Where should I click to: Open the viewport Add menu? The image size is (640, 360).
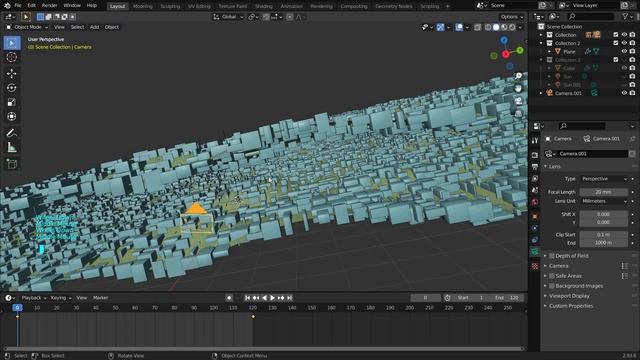94,27
